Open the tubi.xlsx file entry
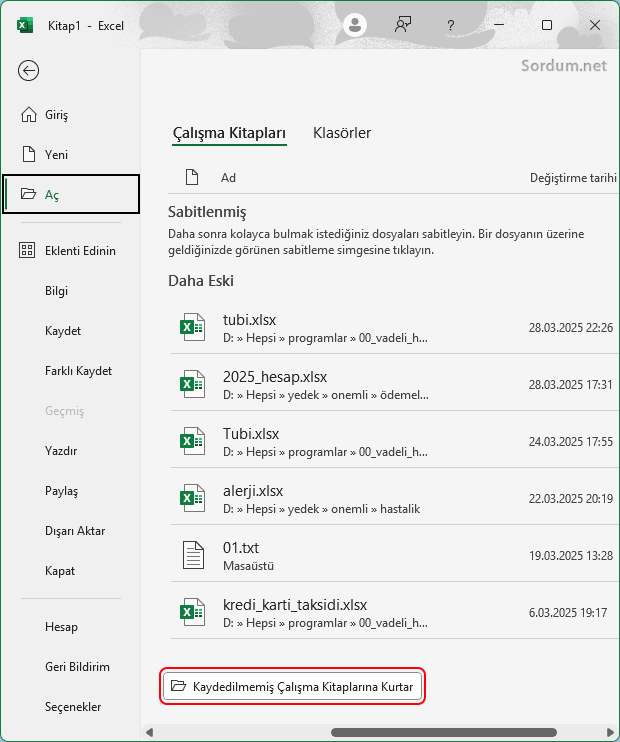 (x=394, y=327)
